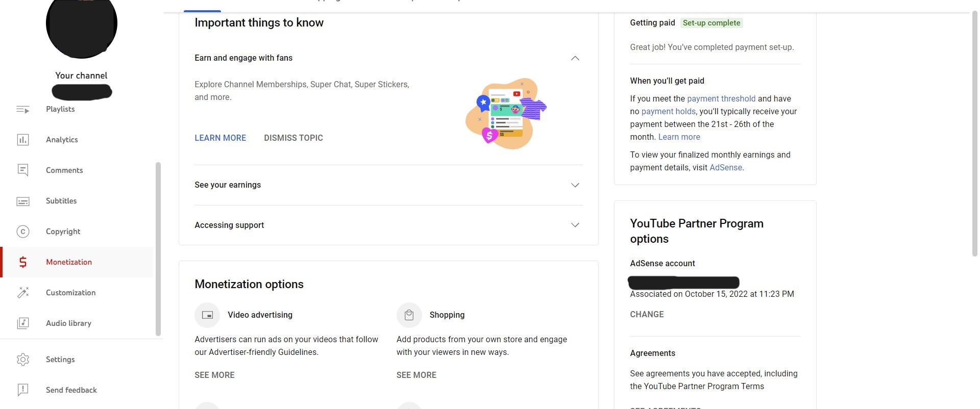Open the payment threshold link
980x409 pixels.
click(721, 99)
